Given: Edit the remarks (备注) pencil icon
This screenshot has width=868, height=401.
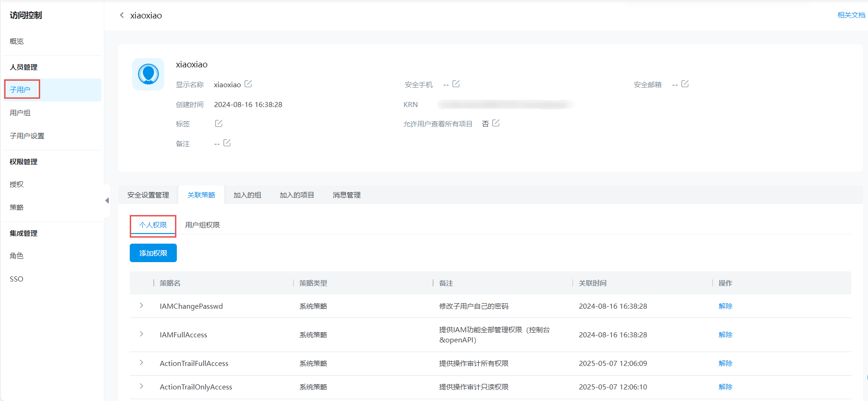Looking at the screenshot, I should coord(227,143).
